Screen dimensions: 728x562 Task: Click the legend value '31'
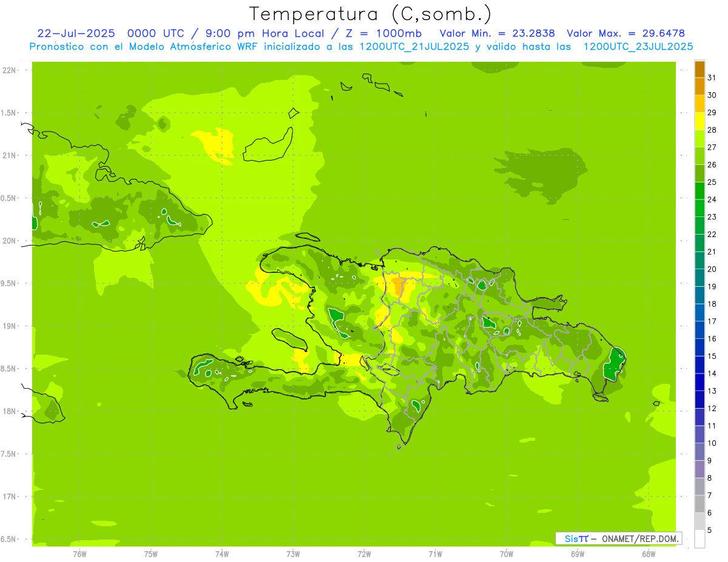[712, 77]
